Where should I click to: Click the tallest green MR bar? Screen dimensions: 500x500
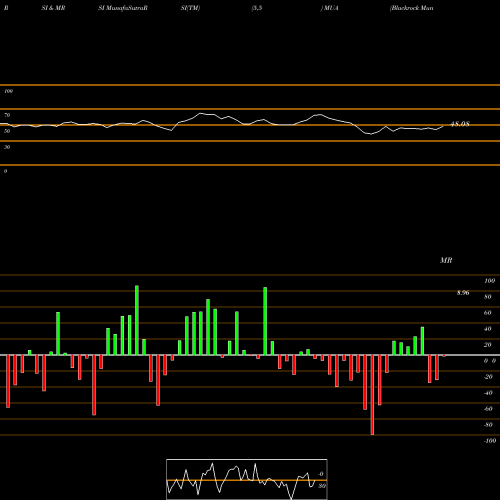[137, 320]
